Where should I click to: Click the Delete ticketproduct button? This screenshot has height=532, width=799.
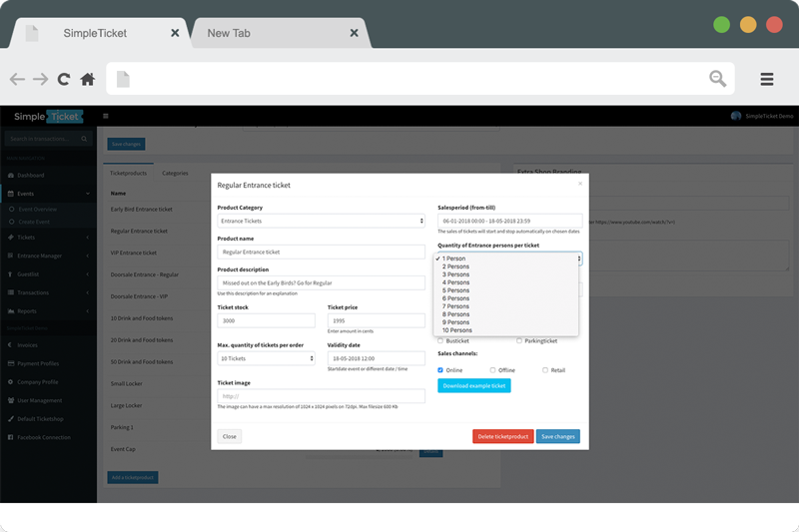click(x=503, y=436)
